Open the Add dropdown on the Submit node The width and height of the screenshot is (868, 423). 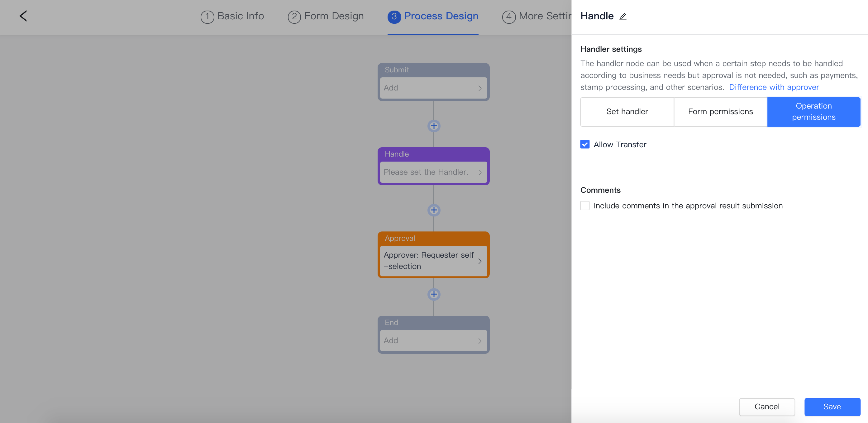click(434, 88)
